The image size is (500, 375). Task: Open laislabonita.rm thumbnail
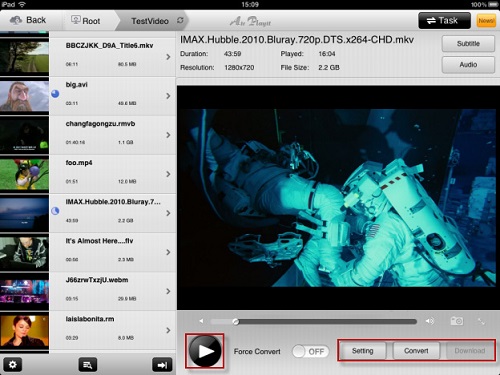click(x=24, y=330)
